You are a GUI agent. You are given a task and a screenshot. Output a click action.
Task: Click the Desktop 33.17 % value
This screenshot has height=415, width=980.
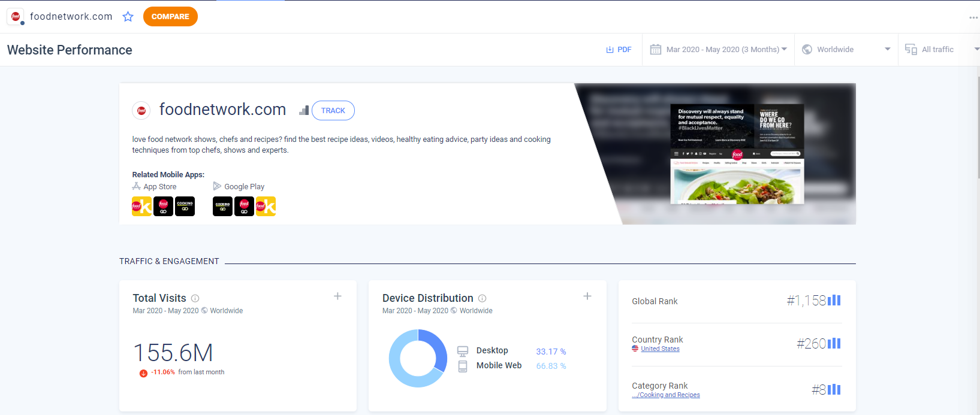click(551, 352)
